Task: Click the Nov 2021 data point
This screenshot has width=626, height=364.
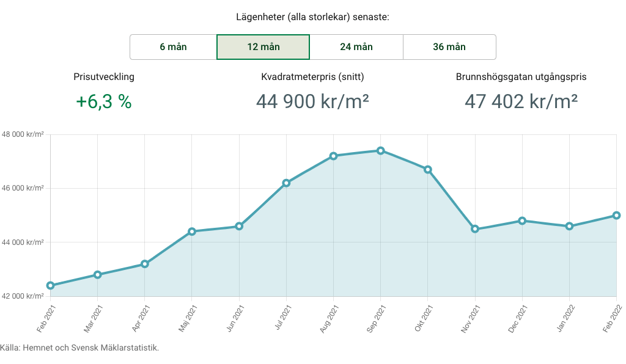Action: coord(475,229)
